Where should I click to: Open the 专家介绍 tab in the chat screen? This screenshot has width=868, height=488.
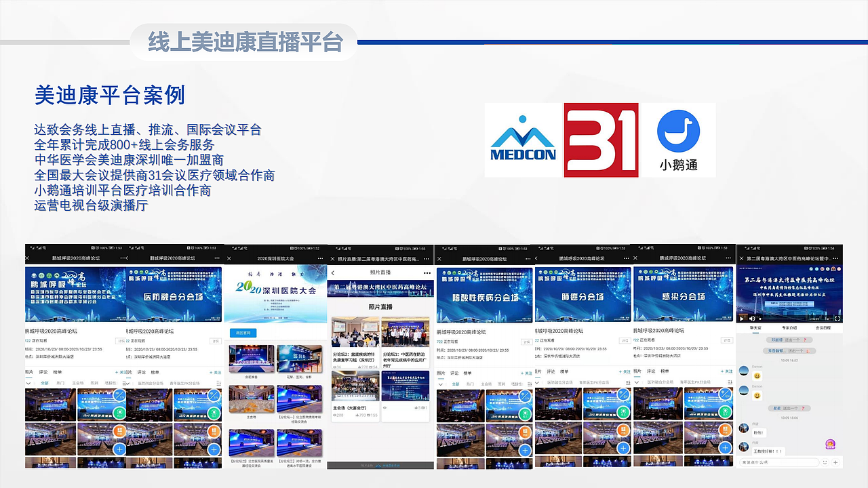tap(788, 327)
